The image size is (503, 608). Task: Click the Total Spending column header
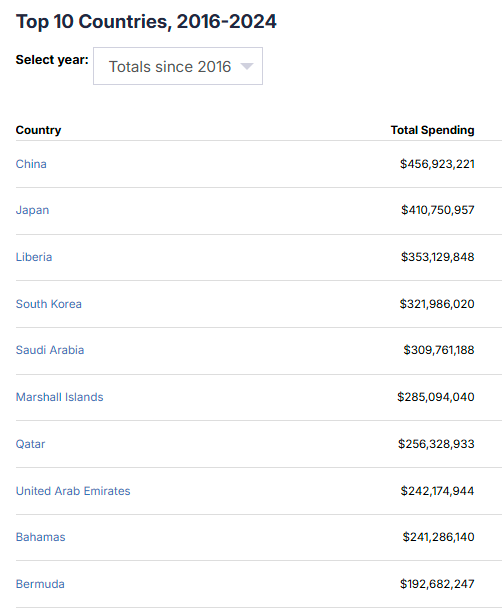tap(432, 130)
